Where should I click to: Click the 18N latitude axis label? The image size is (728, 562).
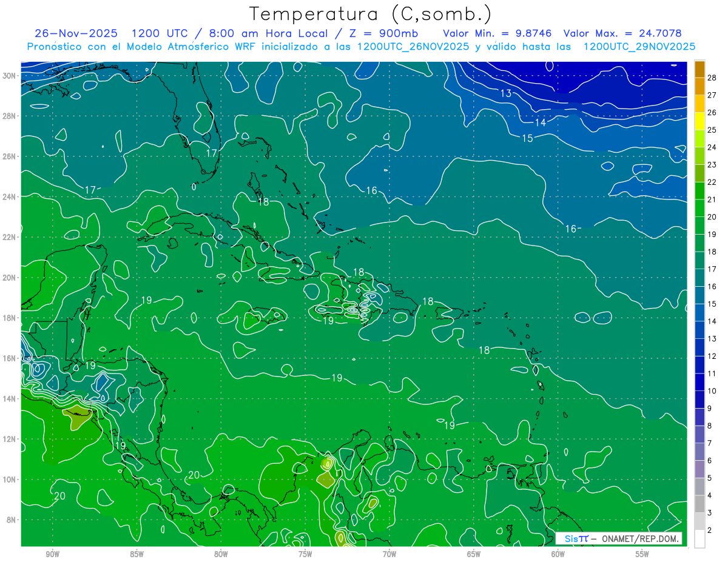point(10,318)
